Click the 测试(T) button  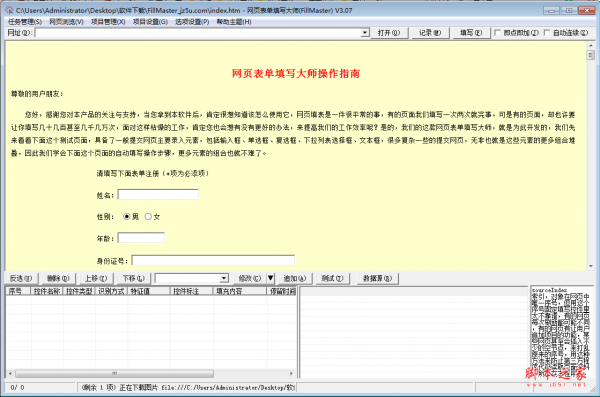tap(332, 278)
